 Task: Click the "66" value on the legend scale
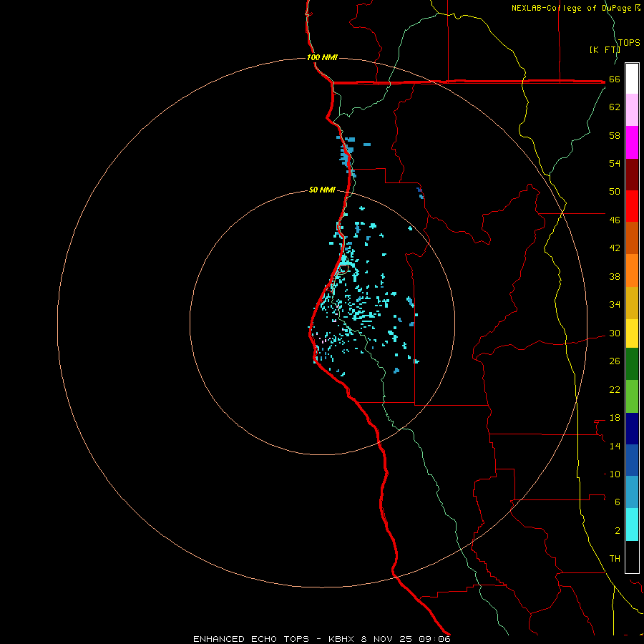(615, 79)
